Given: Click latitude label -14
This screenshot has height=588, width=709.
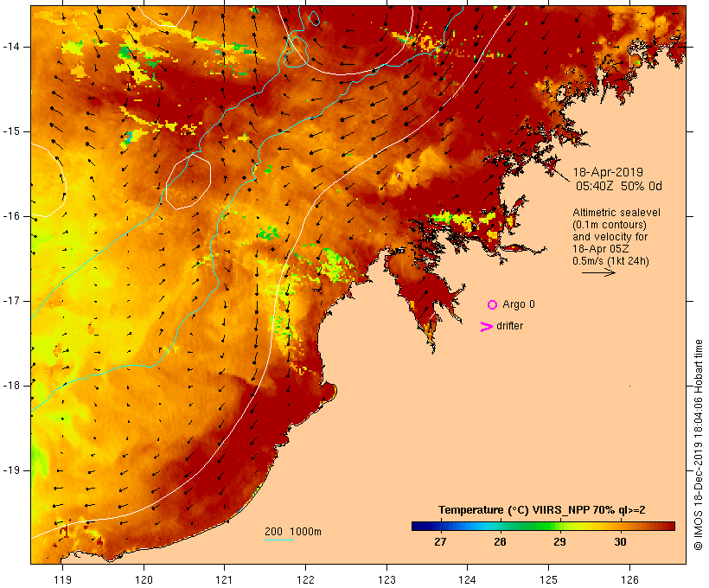Looking at the screenshot, I should (x=11, y=47).
